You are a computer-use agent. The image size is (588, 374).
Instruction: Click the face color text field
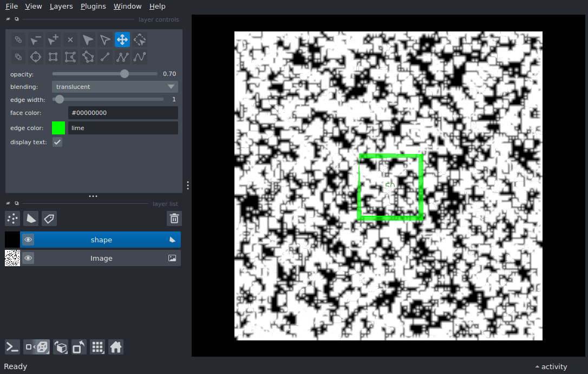pos(123,113)
